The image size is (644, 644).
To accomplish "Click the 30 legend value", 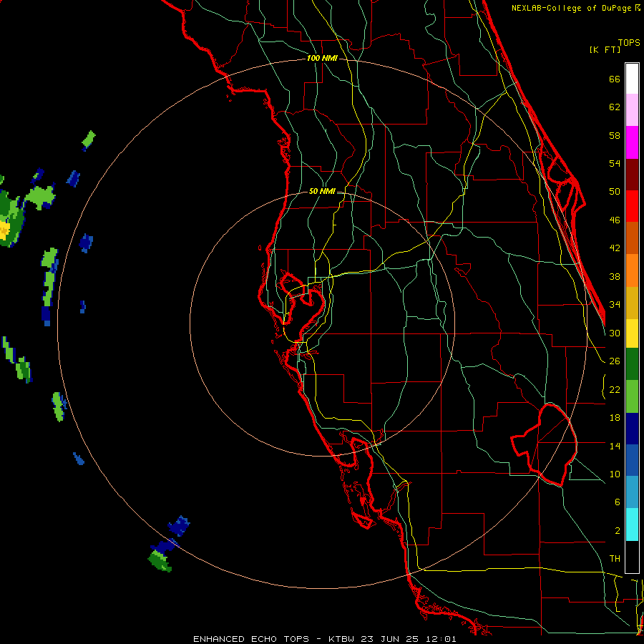I will [x=615, y=333].
